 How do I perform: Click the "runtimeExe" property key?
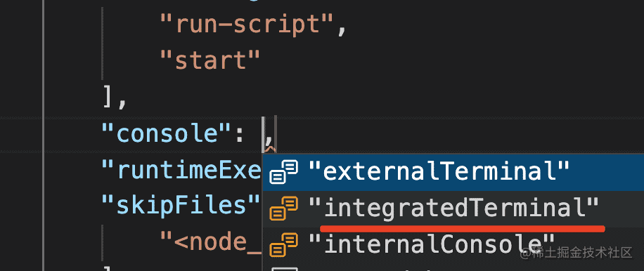[182, 171]
